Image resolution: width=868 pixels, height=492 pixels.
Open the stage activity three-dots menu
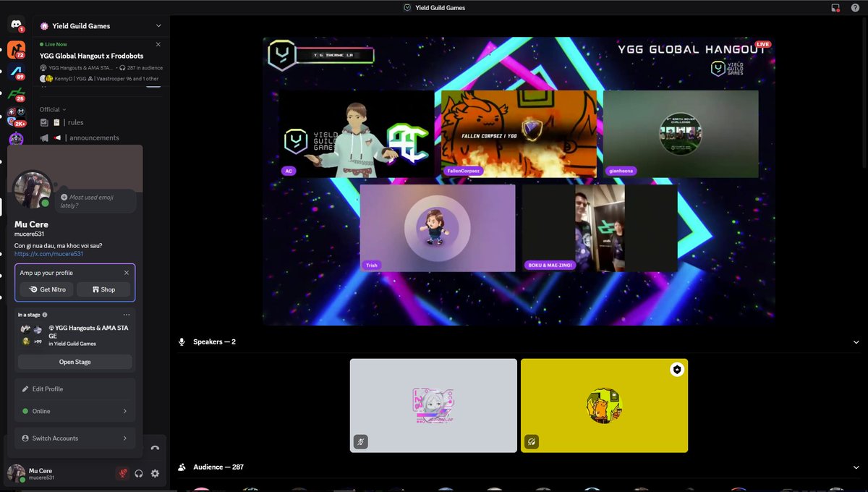pos(127,315)
